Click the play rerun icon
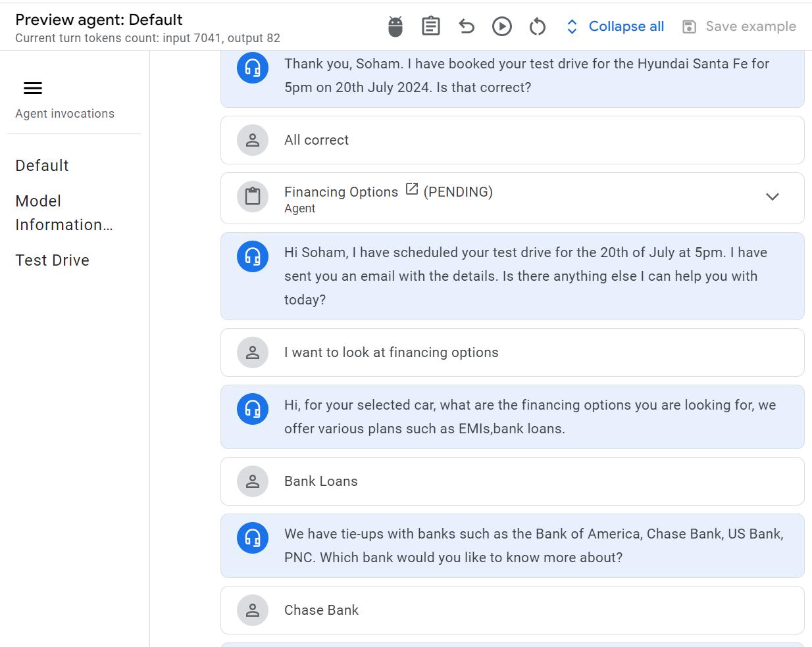812x647 pixels. coord(502,26)
